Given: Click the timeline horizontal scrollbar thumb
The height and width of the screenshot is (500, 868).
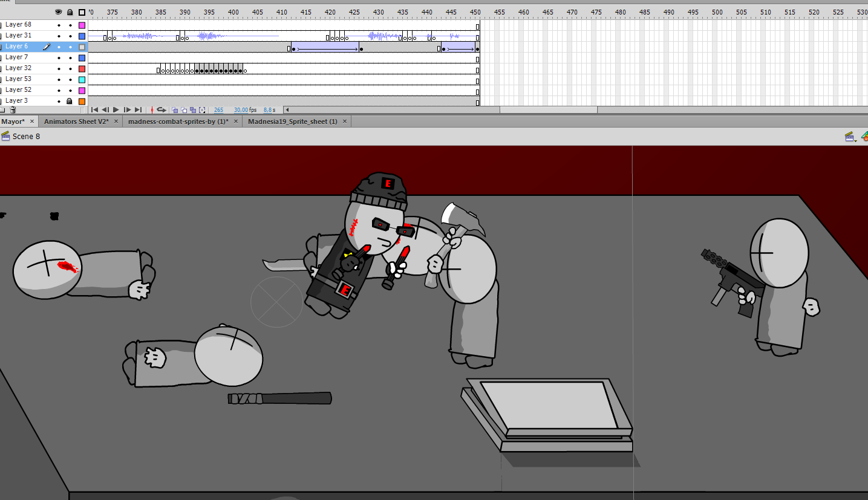Looking at the screenshot, I should point(548,110).
